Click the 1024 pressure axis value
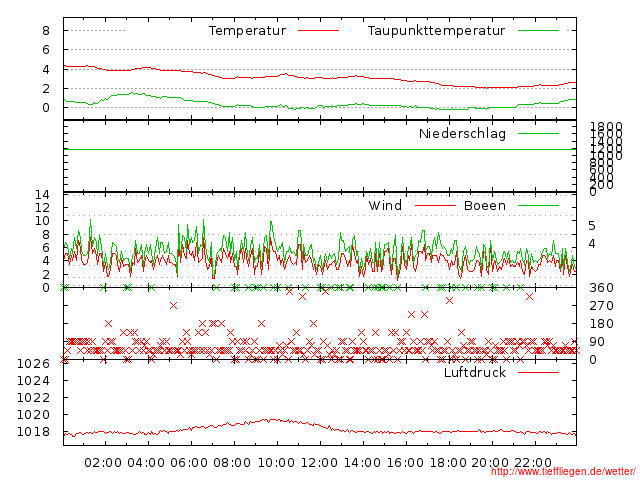The image size is (640, 480). point(33,381)
